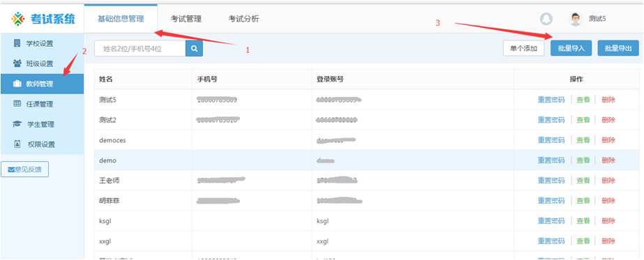This screenshot has width=644, height=260.
Task: View details of democes
Action: (x=583, y=140)
